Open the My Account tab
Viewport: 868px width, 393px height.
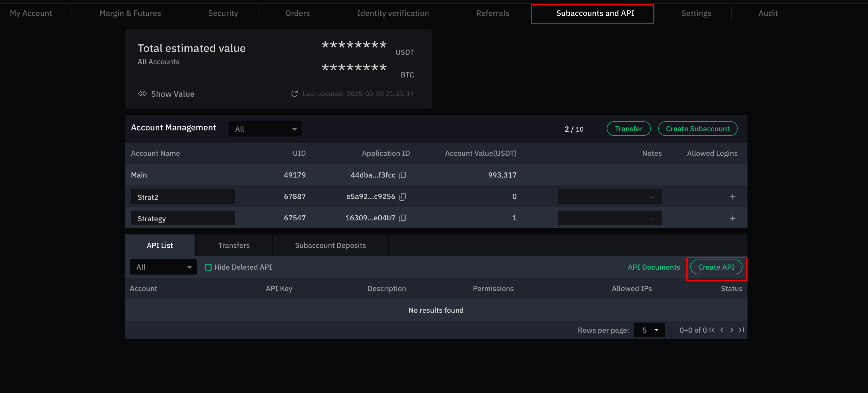click(x=31, y=13)
